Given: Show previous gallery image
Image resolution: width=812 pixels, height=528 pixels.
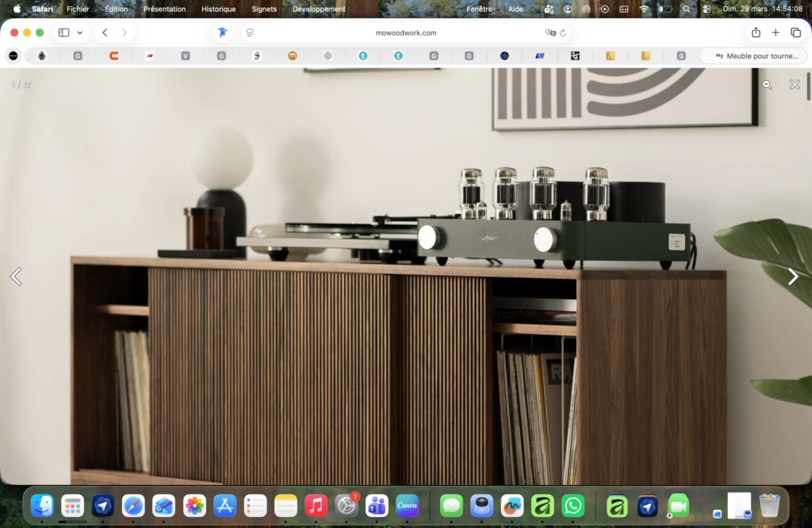Looking at the screenshot, I should [16, 276].
